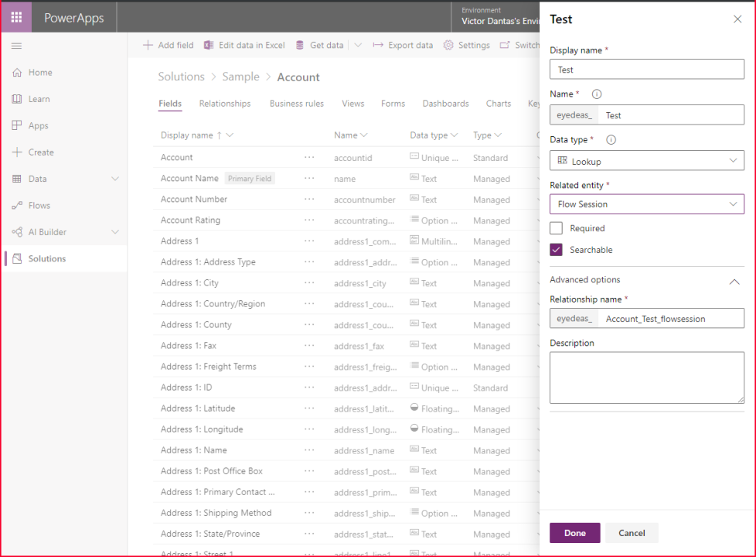Open the Type column dropdown

(x=498, y=135)
